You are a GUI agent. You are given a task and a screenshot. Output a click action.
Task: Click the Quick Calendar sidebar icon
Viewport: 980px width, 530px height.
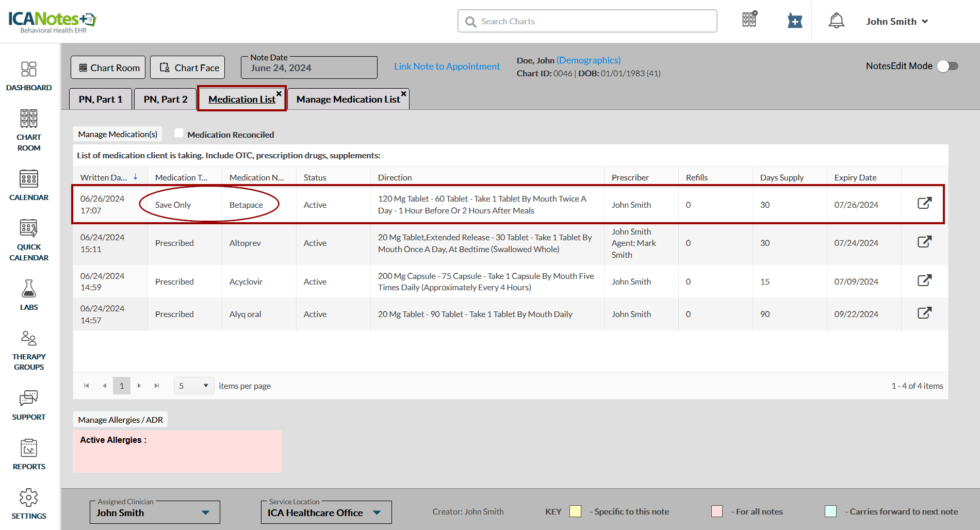tap(29, 229)
